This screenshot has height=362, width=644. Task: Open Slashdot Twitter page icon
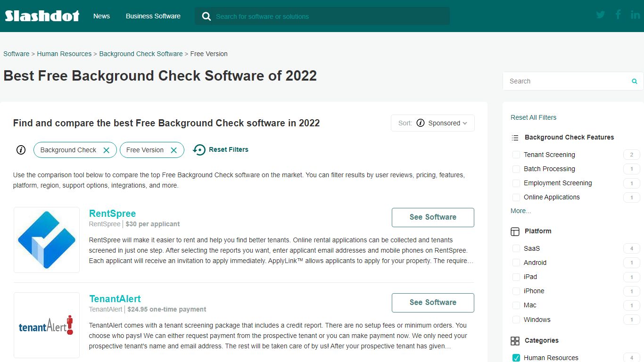tap(600, 15)
